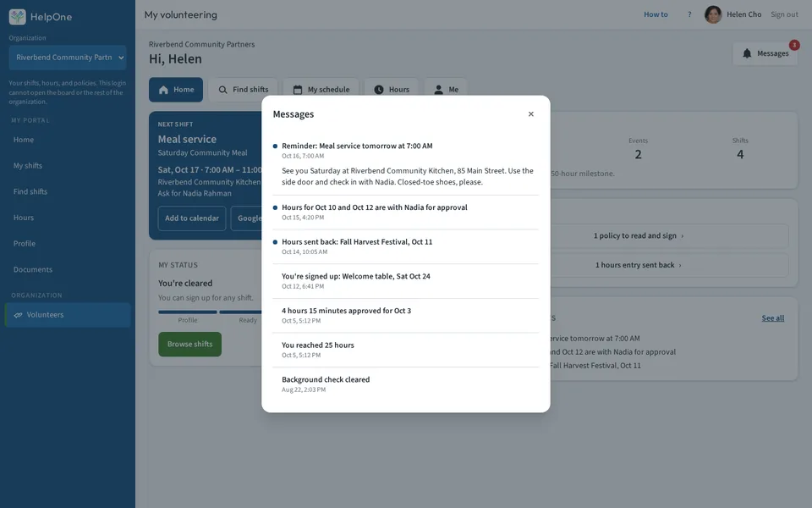
Task: Open Helen Cho's avatar picture
Action: (x=713, y=14)
